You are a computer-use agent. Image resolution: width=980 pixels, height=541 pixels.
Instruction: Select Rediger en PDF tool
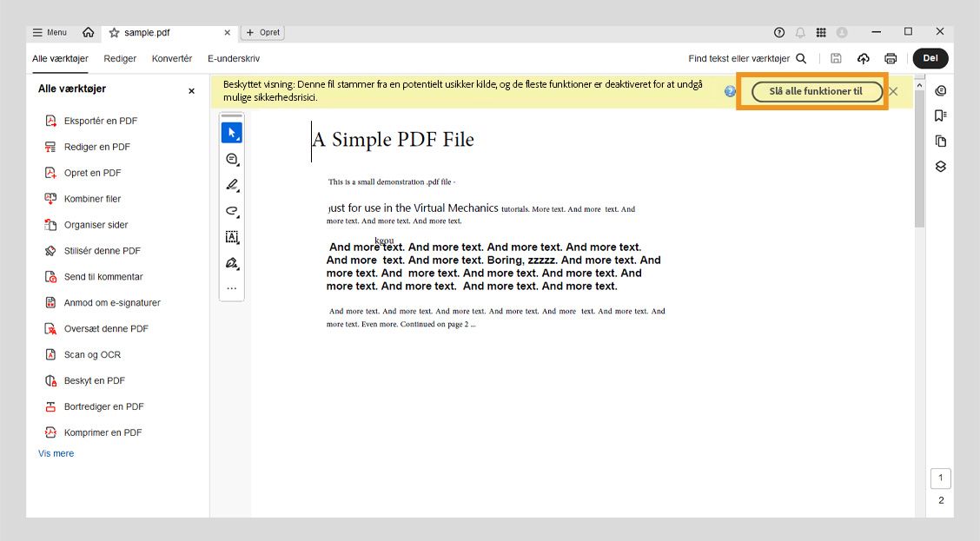88,147
